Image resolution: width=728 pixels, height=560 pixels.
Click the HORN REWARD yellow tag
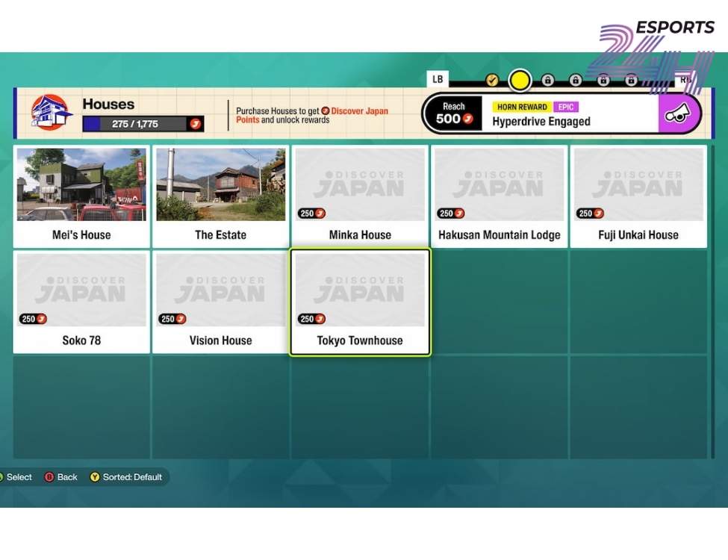tap(522, 107)
